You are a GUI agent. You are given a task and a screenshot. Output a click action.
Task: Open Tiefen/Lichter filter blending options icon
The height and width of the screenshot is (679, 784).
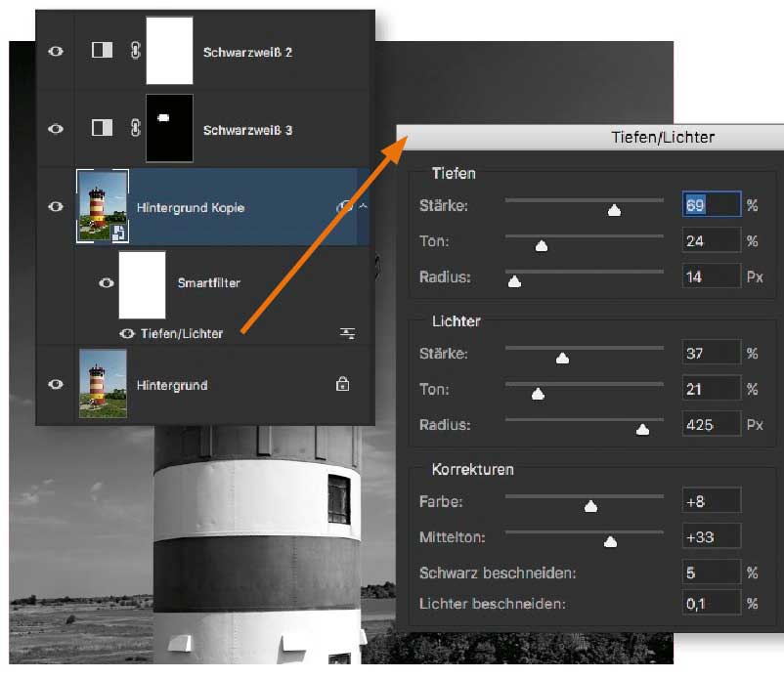coord(347,333)
